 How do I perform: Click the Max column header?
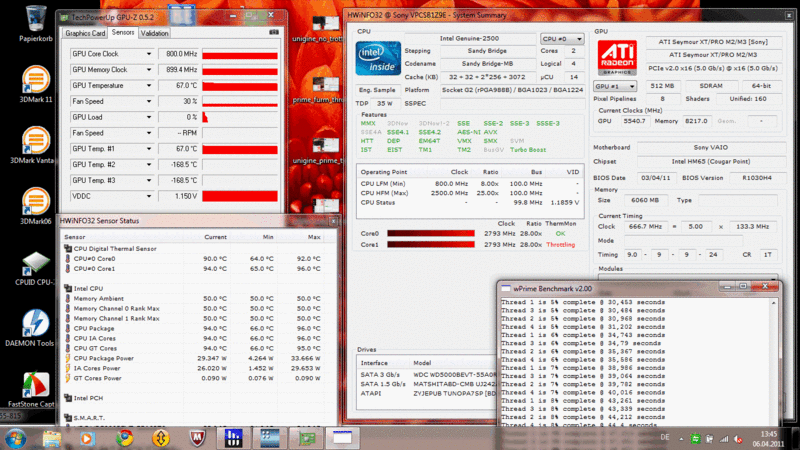pyautogui.click(x=314, y=237)
